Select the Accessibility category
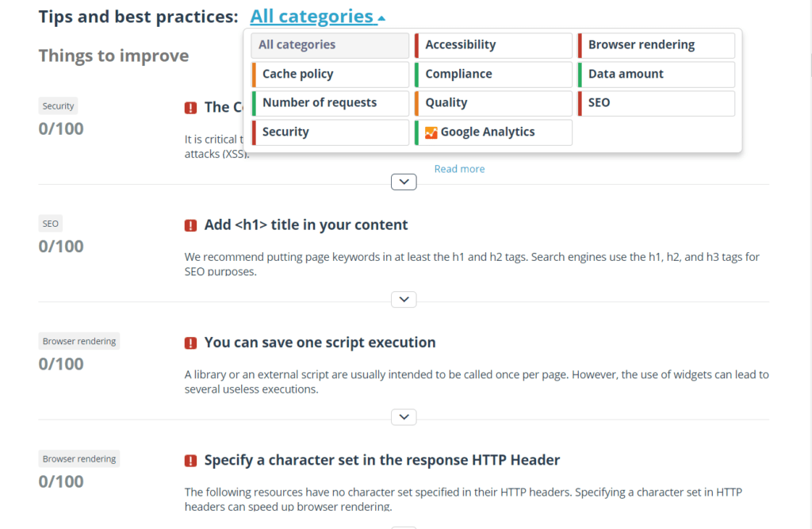Viewport: 812px width, 529px height. tap(493, 45)
